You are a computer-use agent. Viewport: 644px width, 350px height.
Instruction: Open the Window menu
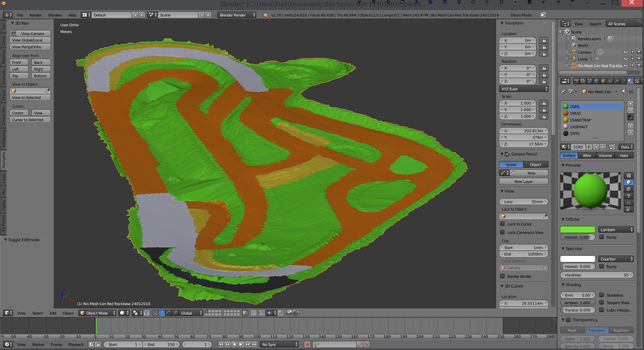[55, 15]
